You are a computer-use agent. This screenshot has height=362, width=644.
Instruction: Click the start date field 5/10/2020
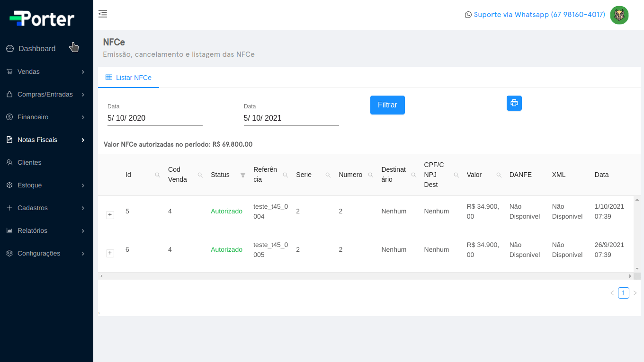pyautogui.click(x=155, y=118)
